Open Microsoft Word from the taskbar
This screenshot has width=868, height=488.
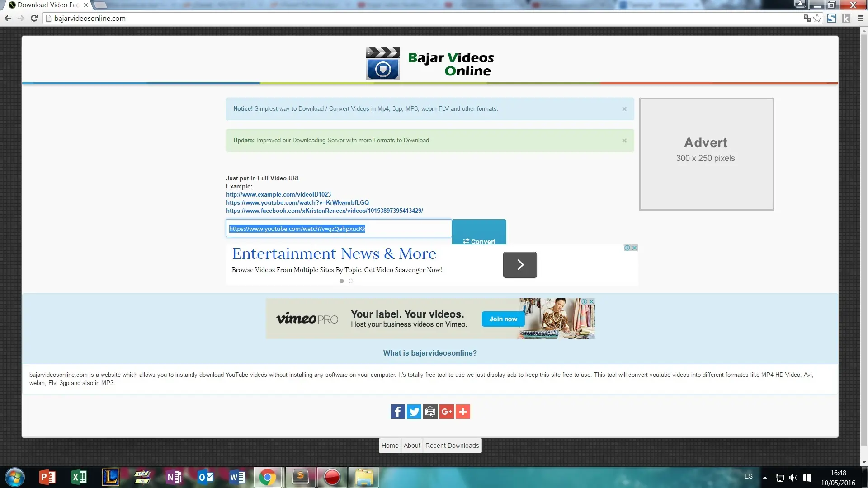tap(237, 477)
